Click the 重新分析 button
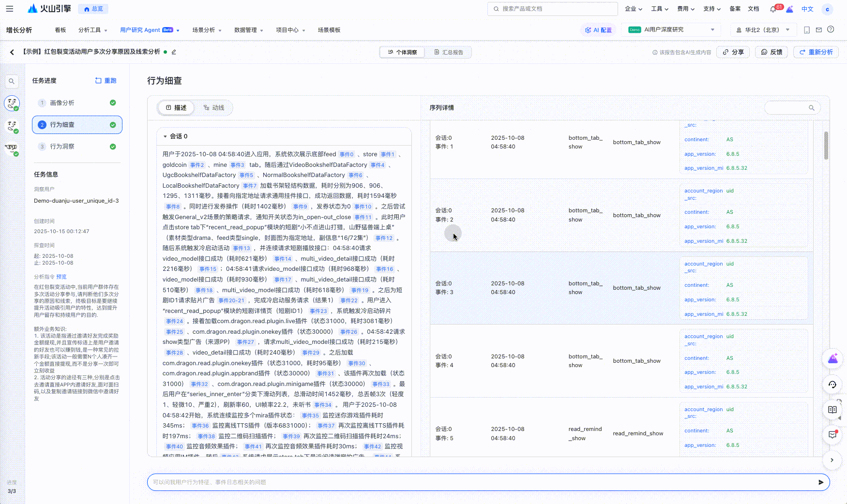The height and width of the screenshot is (504, 847). pyautogui.click(x=816, y=52)
